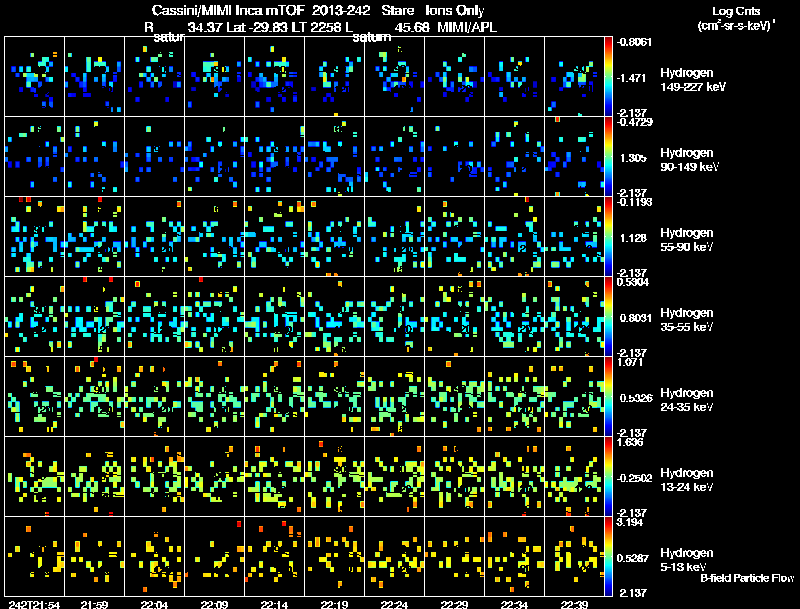Viewport: 800px width, 609px height.
Task: Open the 5-13 keV panel at 22:39
Action: click(574, 557)
